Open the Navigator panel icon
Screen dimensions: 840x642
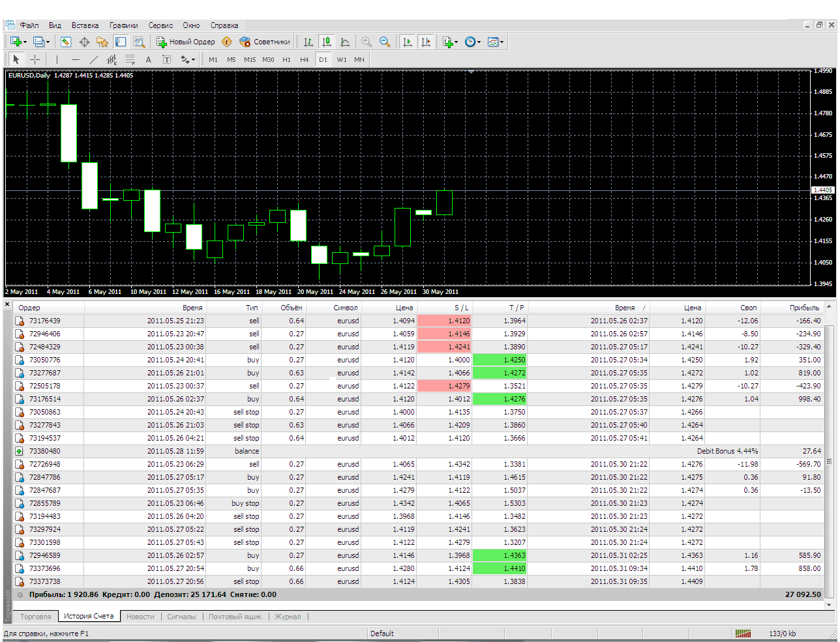(x=102, y=42)
